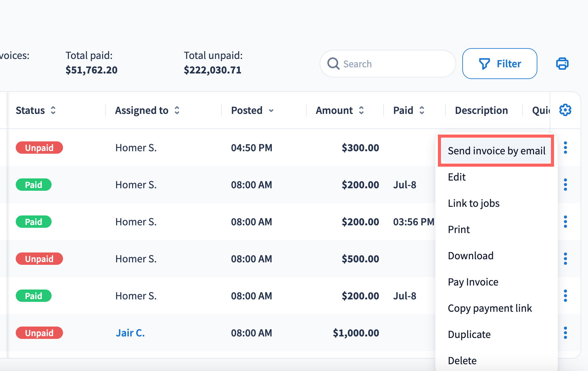
Task: Open three-dot menu for $1,000.00 invoice row
Action: [565, 333]
